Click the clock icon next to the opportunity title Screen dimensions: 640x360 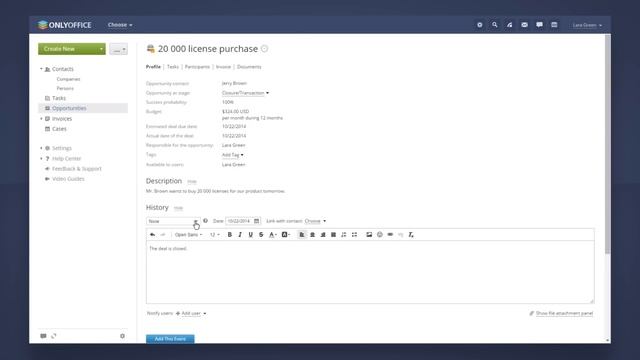pyautogui.click(x=264, y=49)
